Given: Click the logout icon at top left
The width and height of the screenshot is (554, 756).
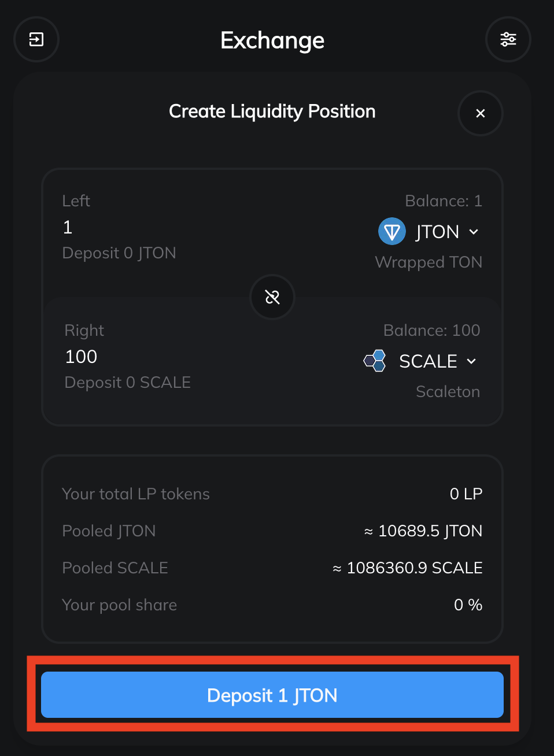Looking at the screenshot, I should pyautogui.click(x=36, y=39).
